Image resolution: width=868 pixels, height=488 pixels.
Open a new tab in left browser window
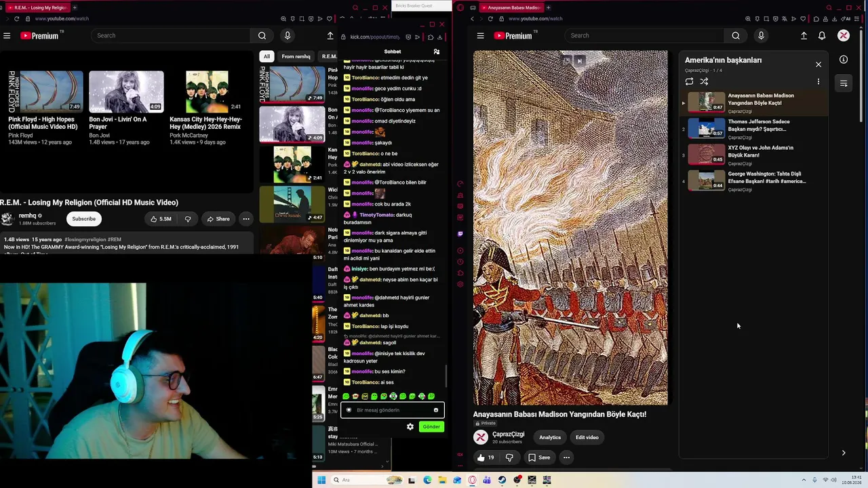75,7
